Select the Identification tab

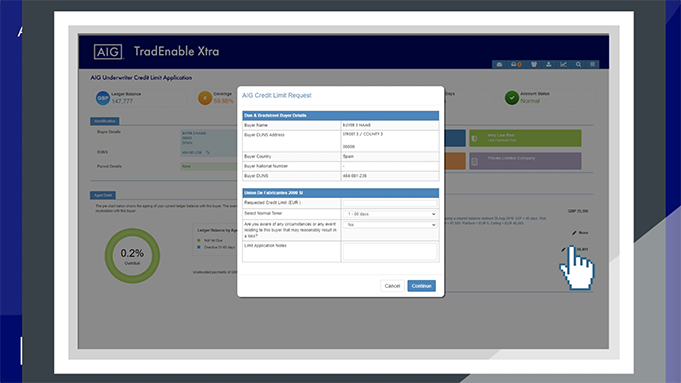click(105, 121)
